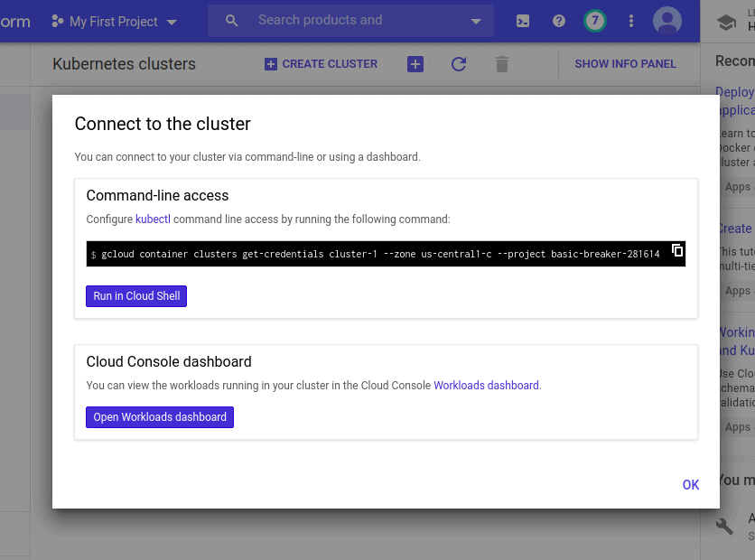Open the Deploy tutorial link in side panel

click(x=735, y=100)
